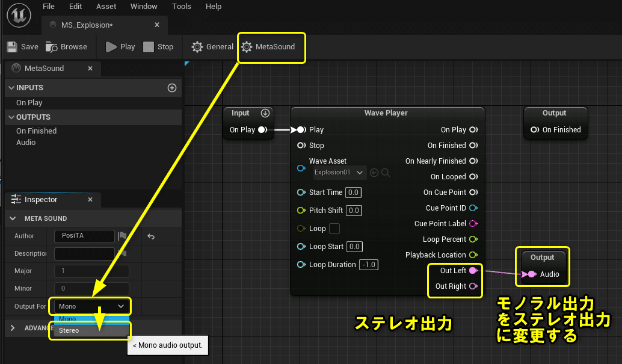Viewport: 622px width, 364px height.
Task: Open the Output Format dropdown
Action: click(x=91, y=306)
